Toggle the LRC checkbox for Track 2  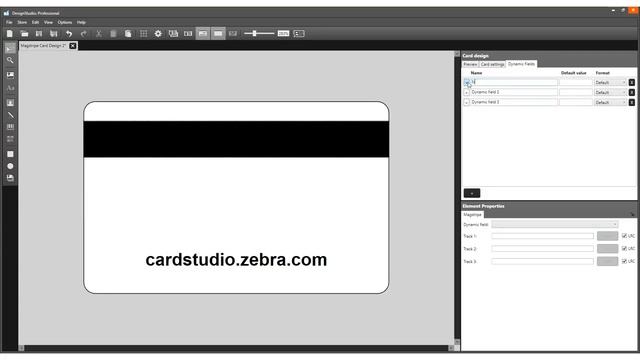[x=624, y=249]
